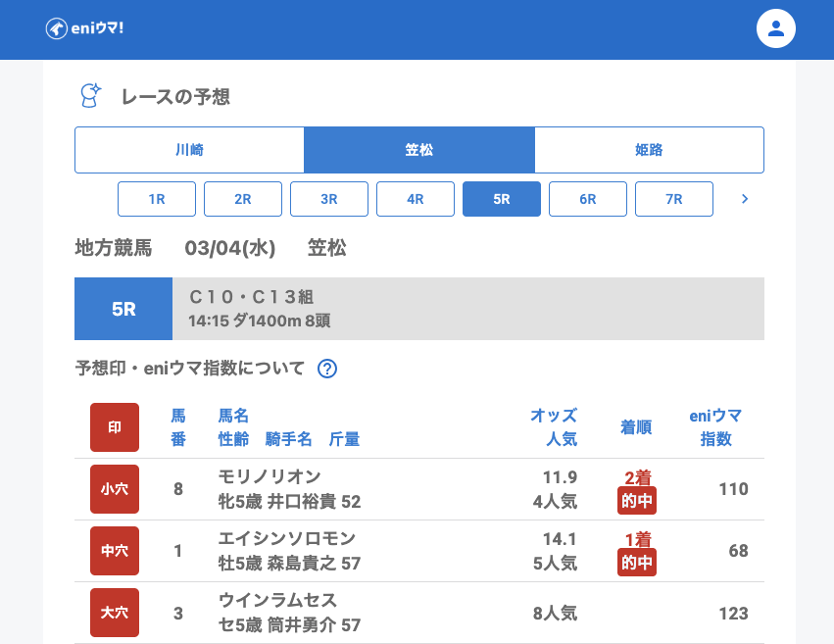Screen dimensions: 834x644
Task: Go to race 4R
Action: 416,199
